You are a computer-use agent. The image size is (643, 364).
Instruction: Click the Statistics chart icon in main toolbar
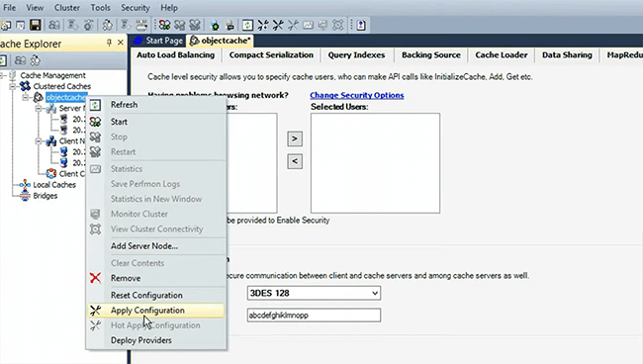point(308,26)
